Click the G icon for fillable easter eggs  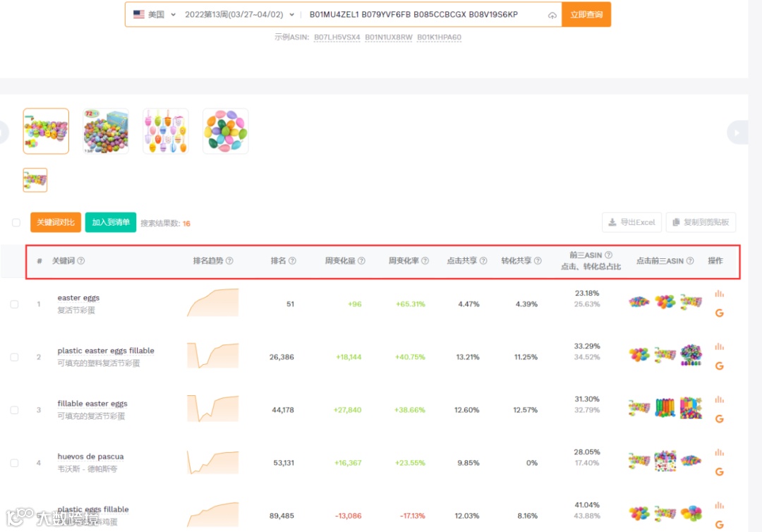(719, 418)
